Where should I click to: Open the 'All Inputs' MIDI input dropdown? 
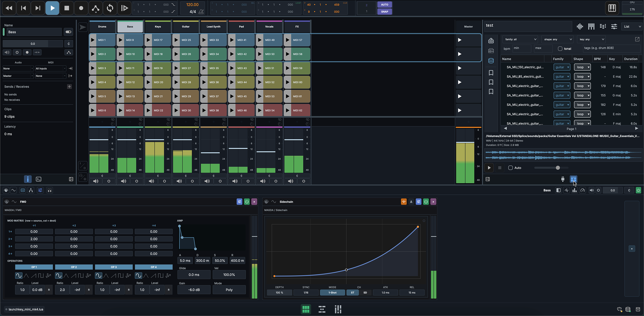point(51,68)
